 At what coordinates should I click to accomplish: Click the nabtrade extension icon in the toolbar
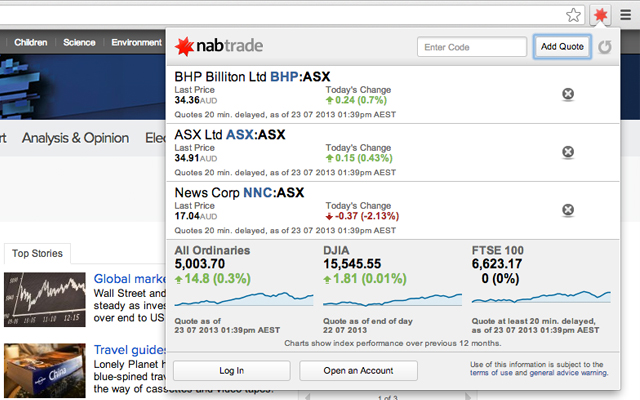600,16
